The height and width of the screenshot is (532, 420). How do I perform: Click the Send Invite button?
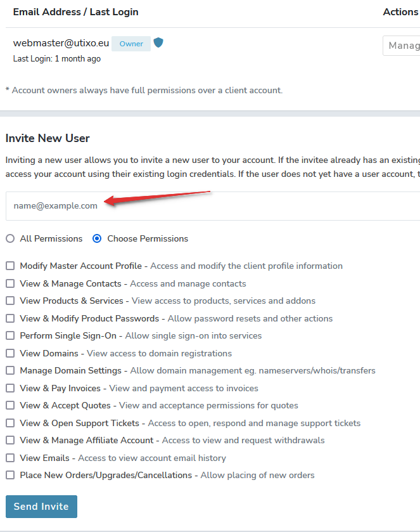[x=41, y=507]
